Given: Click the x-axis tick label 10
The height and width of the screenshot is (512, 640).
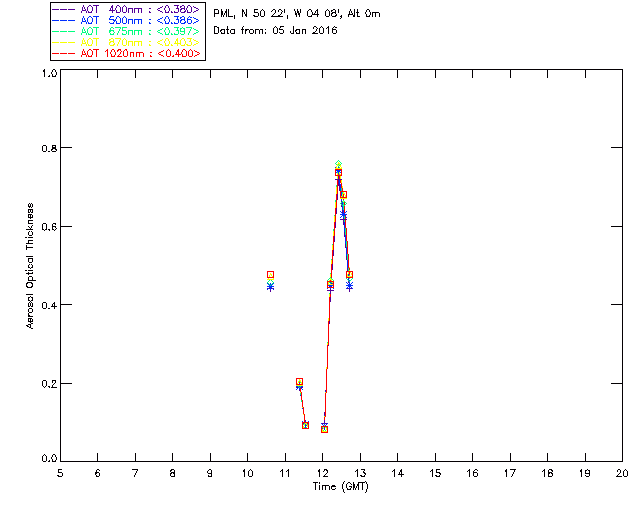Looking at the screenshot, I should 247,473.
